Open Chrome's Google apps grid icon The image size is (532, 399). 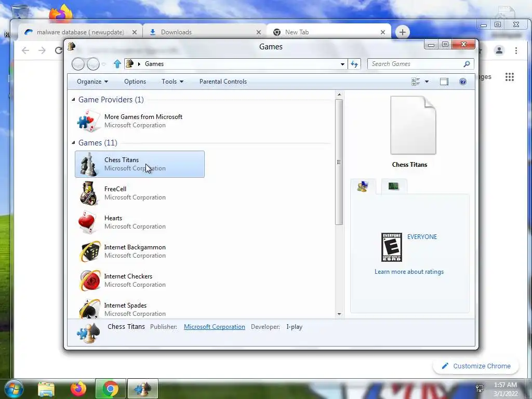(x=510, y=77)
